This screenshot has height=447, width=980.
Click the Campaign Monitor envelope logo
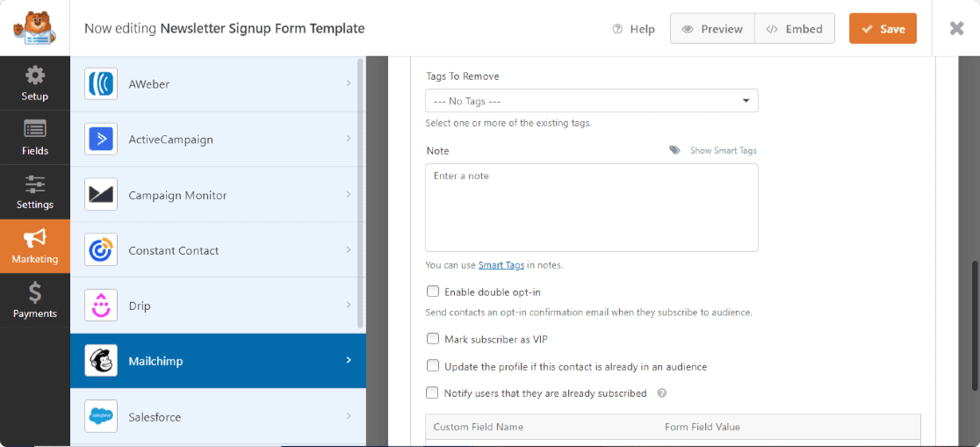tap(101, 195)
